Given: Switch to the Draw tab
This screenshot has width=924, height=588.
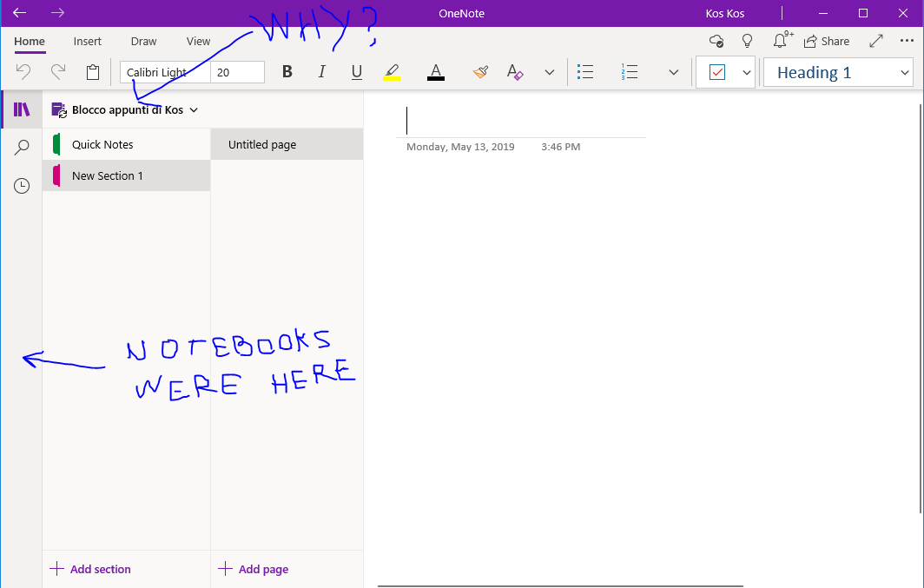Looking at the screenshot, I should pos(143,41).
